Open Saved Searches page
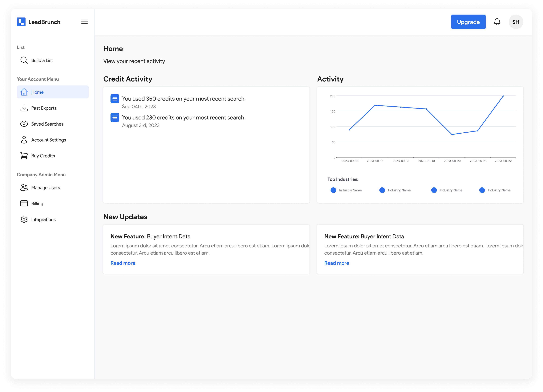 pos(53,124)
